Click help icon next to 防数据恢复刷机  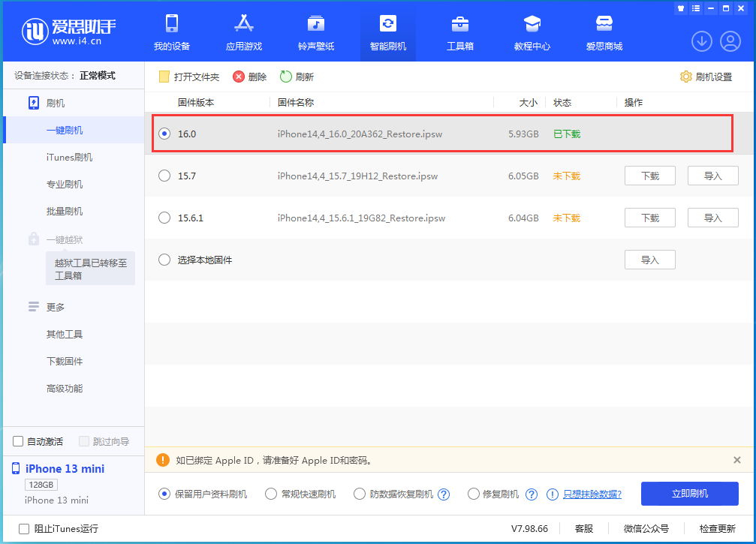point(444,494)
